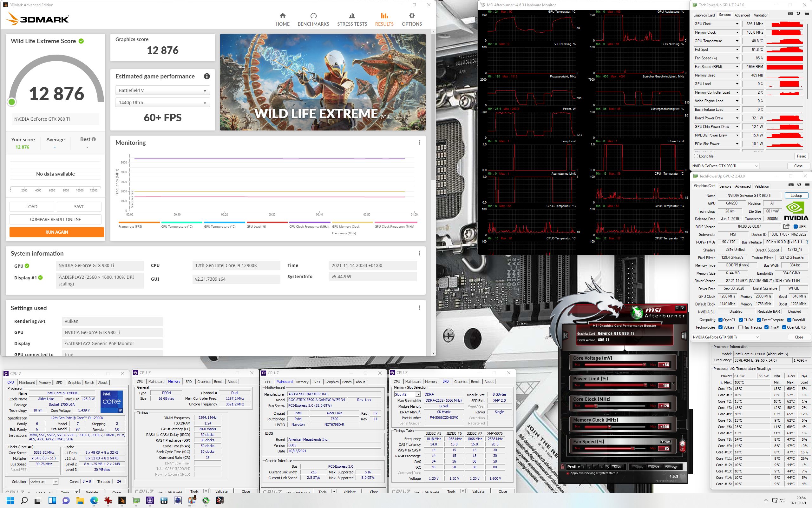
Task: Click the Memory Clock slider in Afterburner
Action: coord(615,427)
